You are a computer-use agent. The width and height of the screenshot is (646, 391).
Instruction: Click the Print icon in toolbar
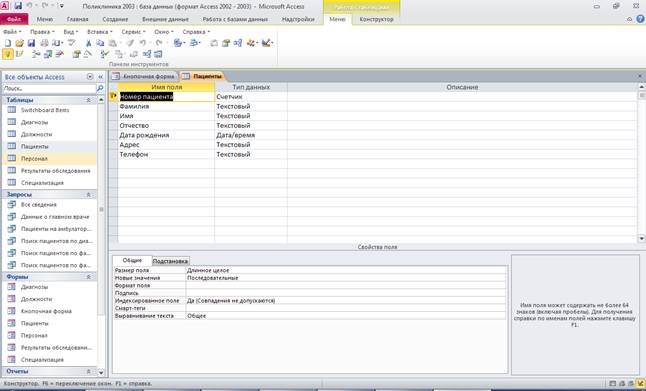pos(44,43)
